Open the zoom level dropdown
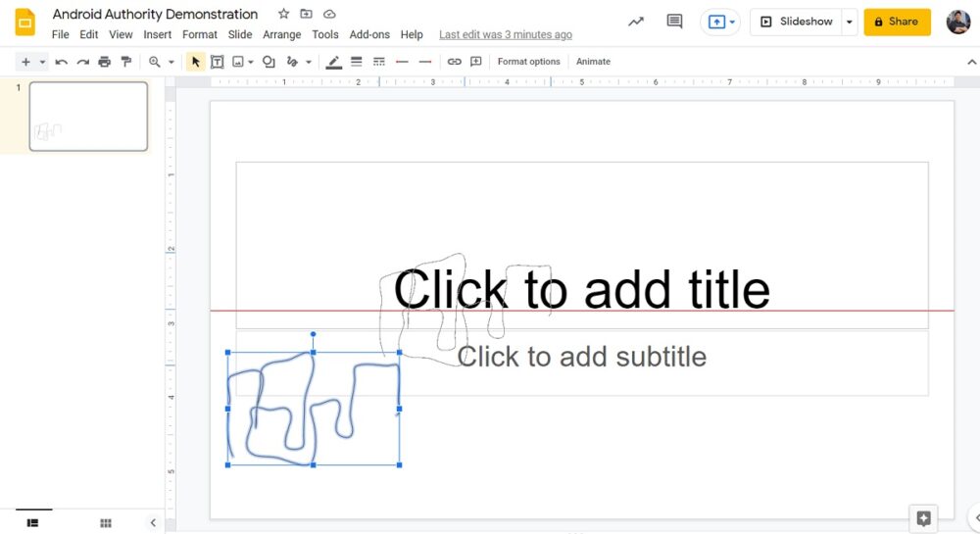The image size is (980, 534). [x=171, y=62]
